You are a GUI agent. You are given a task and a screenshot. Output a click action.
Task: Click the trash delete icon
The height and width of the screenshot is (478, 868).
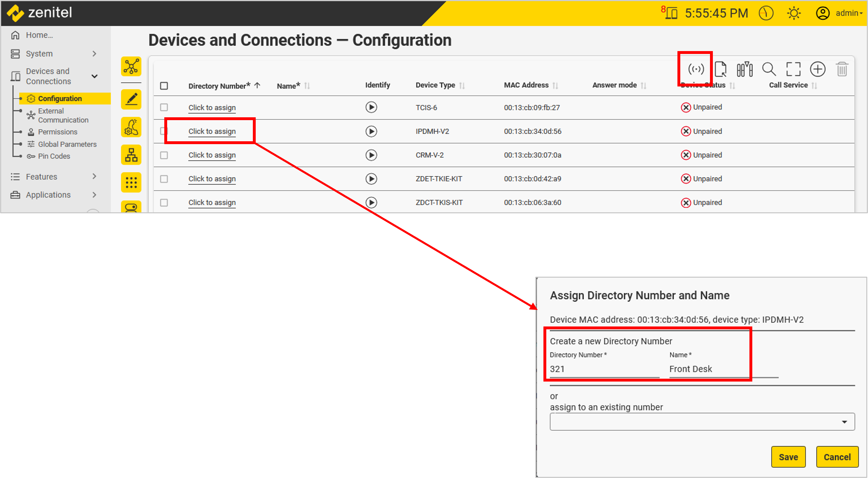(x=842, y=69)
